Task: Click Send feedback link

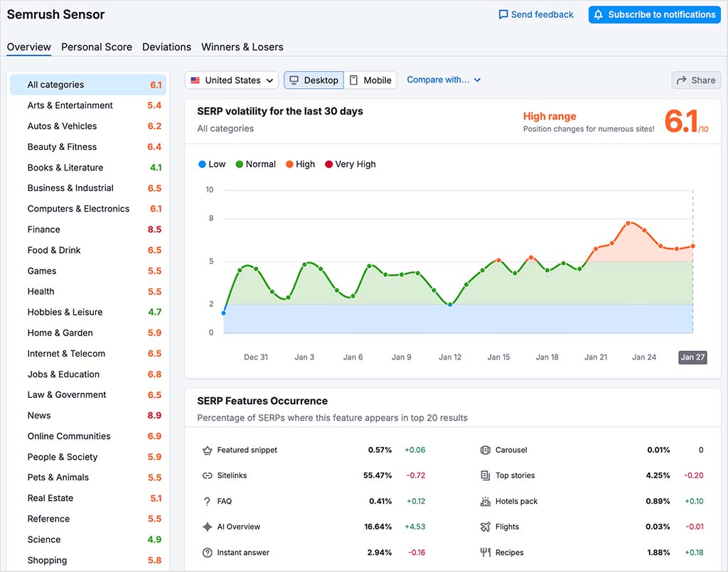Action: point(536,15)
